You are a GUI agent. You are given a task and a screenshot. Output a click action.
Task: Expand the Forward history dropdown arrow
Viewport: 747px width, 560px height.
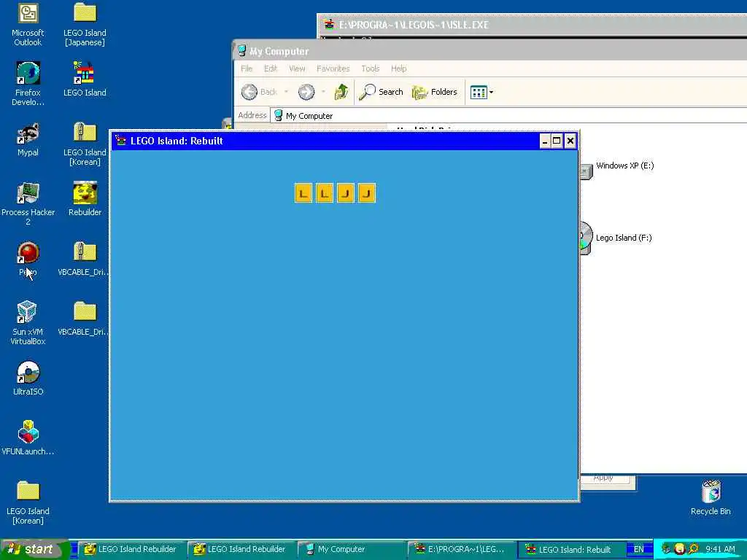click(323, 92)
